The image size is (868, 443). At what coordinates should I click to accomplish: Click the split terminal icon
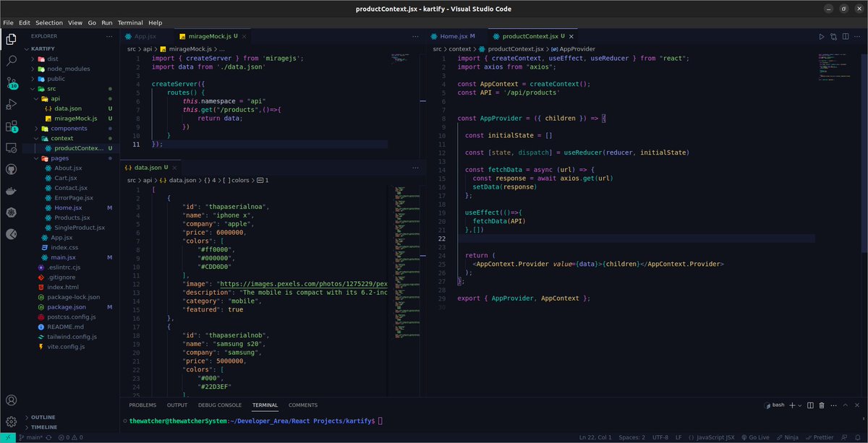click(810, 405)
